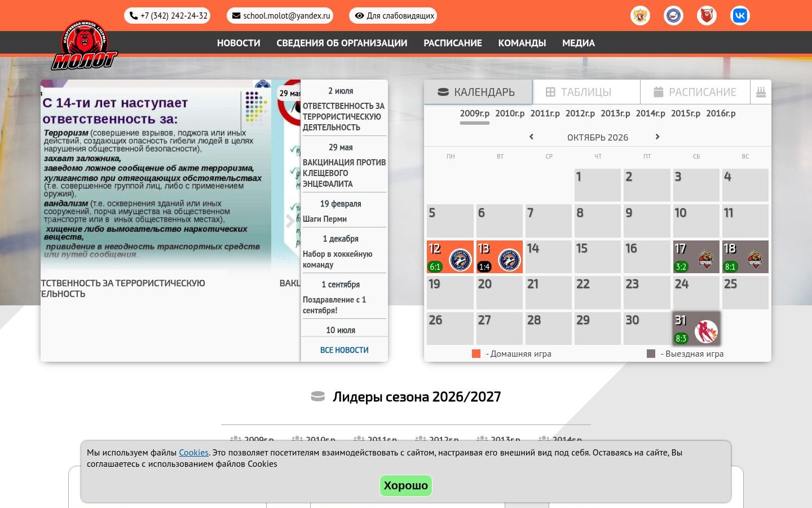Open the Cookies link

[193, 453]
